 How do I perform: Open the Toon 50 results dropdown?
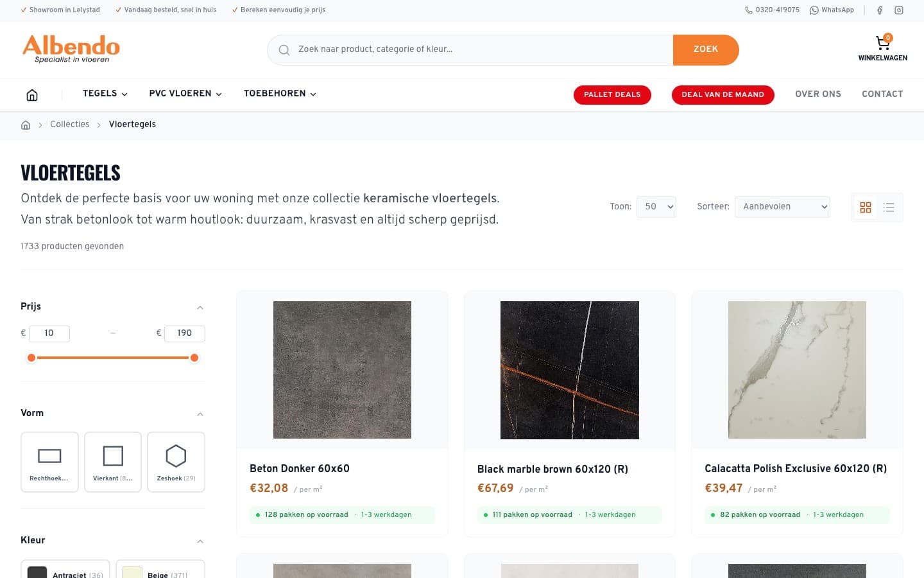pos(656,207)
